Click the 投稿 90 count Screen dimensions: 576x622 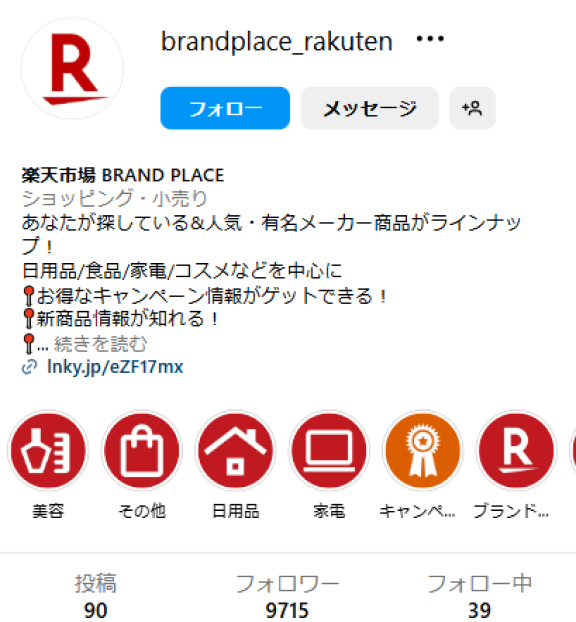[x=96, y=597]
